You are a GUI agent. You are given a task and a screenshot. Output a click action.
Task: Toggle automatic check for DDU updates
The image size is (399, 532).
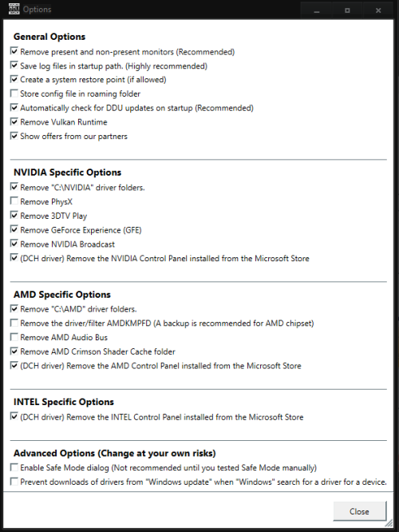14,108
